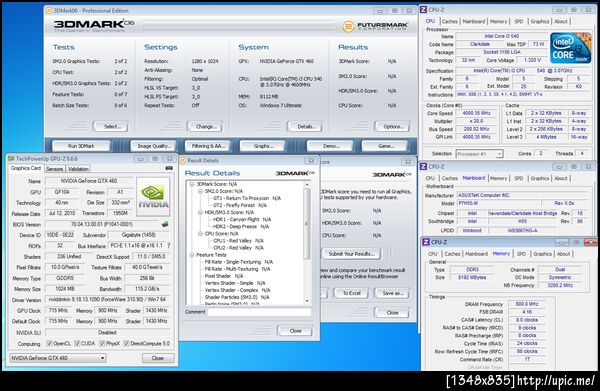This screenshot has height=391, width=600.
Task: Open Graphics tab in Mainboard CPU-Z window
Action: point(540,178)
